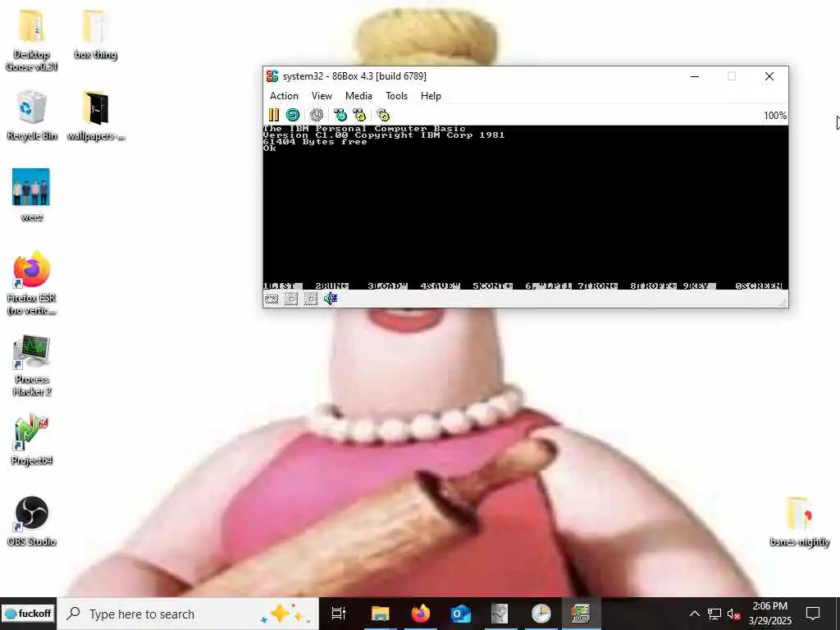840x630 pixels.
Task: Open Firefox from the taskbar
Action: click(x=421, y=614)
